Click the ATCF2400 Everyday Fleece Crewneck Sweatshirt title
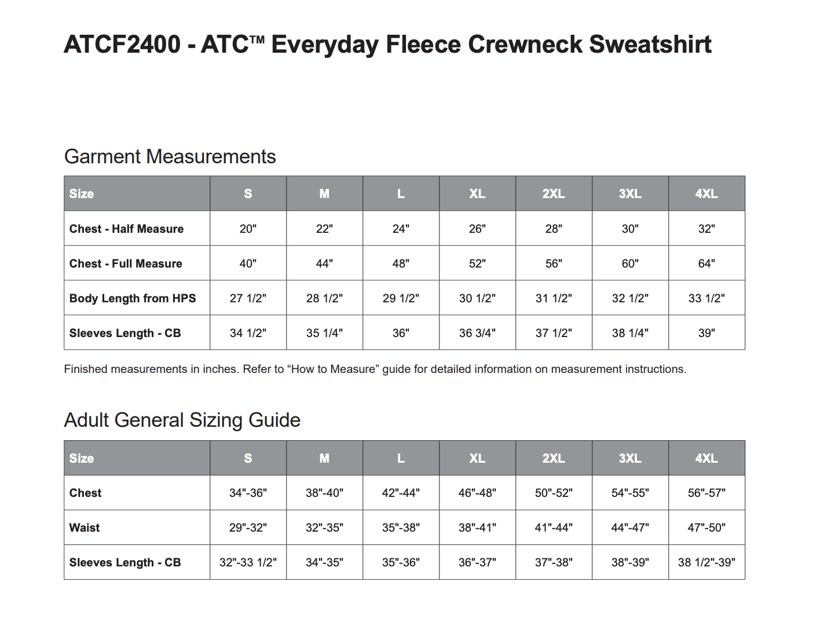Viewport: 835px width, 644px height. tap(387, 45)
